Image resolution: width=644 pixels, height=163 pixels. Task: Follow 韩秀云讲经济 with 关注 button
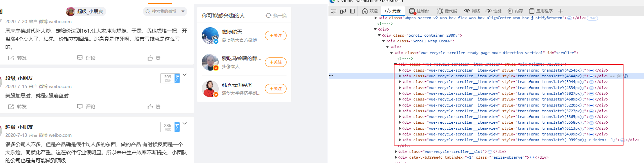coord(276,89)
